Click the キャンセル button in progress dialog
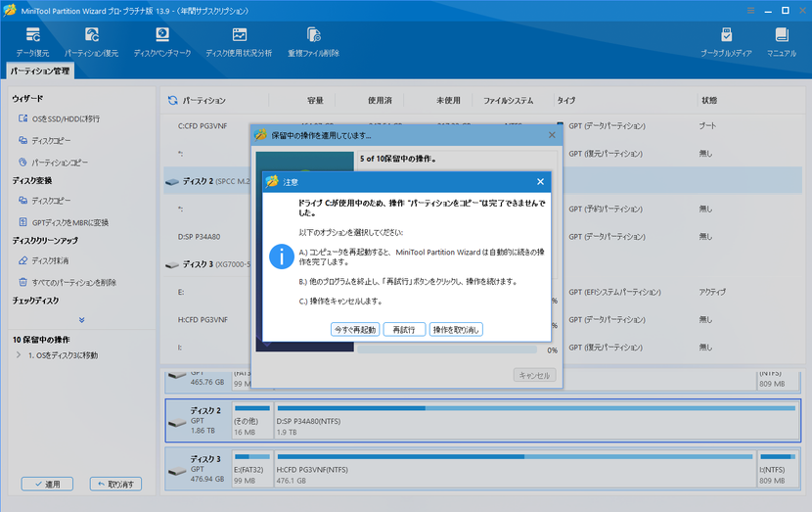 click(534, 375)
